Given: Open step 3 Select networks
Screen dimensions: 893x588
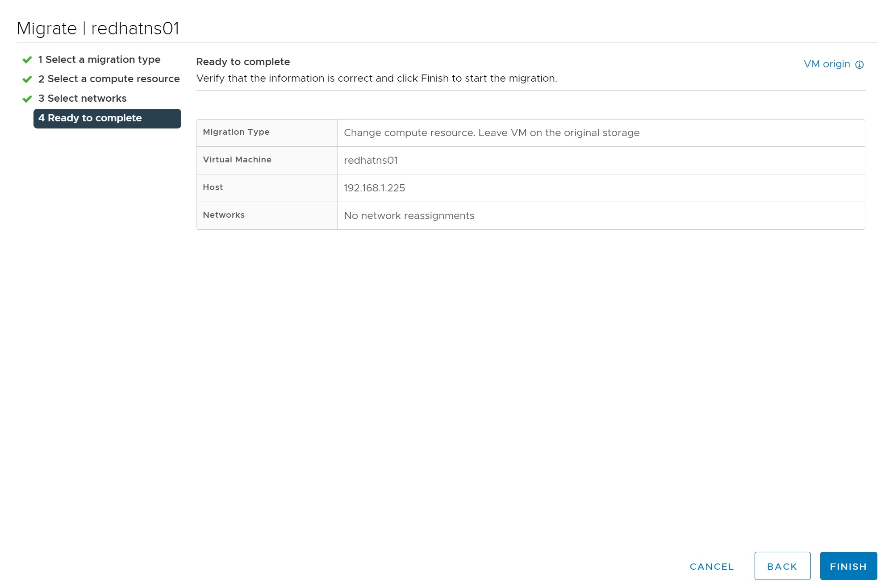Looking at the screenshot, I should 82,98.
